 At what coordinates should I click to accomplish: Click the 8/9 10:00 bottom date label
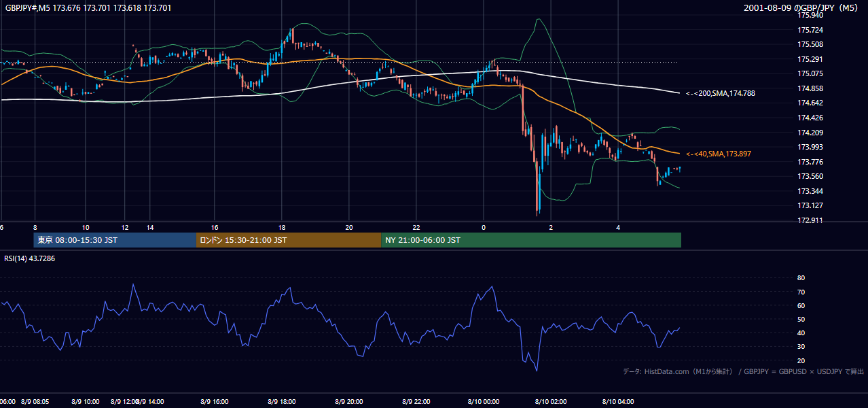click(86, 402)
